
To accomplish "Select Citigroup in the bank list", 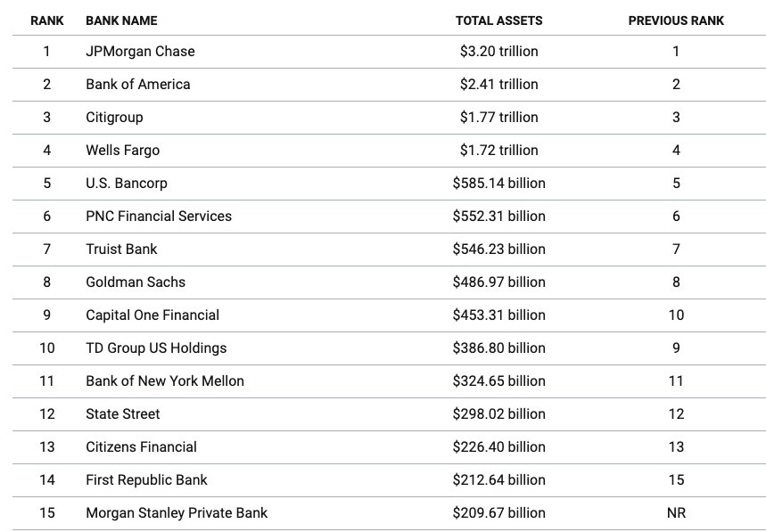I will (114, 118).
